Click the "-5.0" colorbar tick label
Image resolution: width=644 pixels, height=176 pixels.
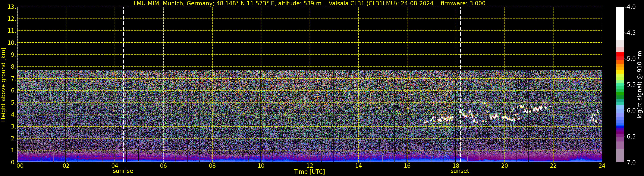click(630, 59)
